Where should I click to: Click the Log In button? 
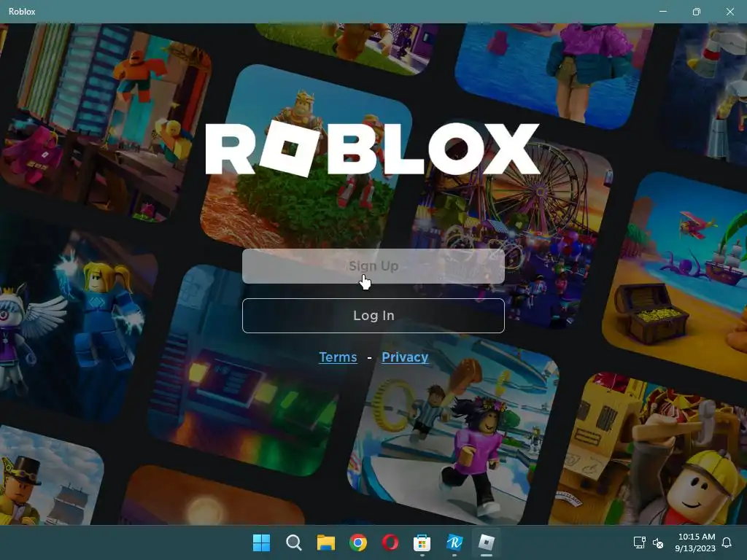pyautogui.click(x=373, y=316)
